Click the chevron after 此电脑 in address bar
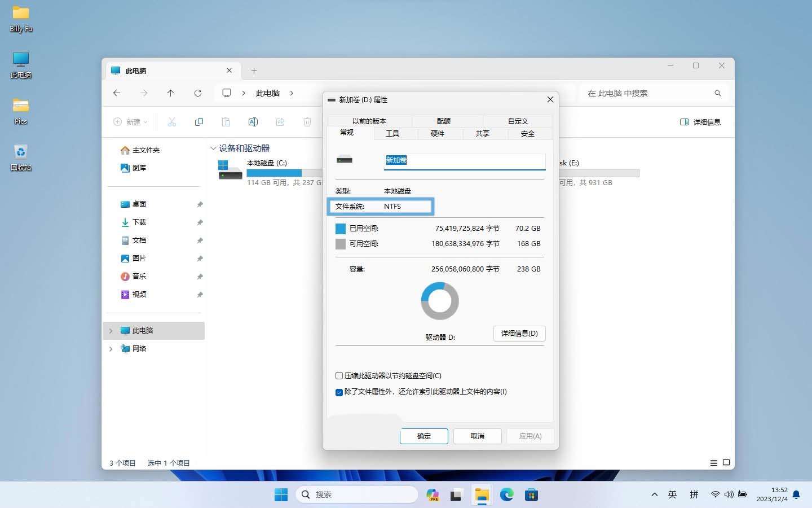The image size is (812, 508). pyautogui.click(x=292, y=93)
